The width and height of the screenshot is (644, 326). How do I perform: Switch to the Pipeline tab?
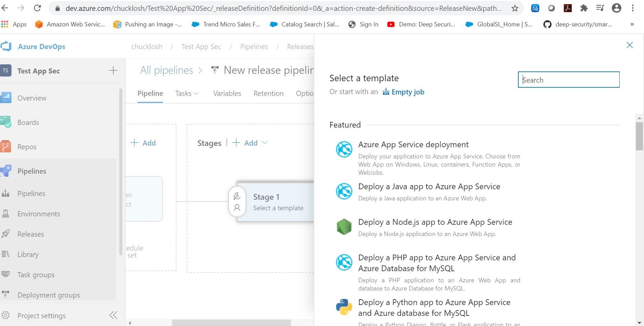click(150, 93)
